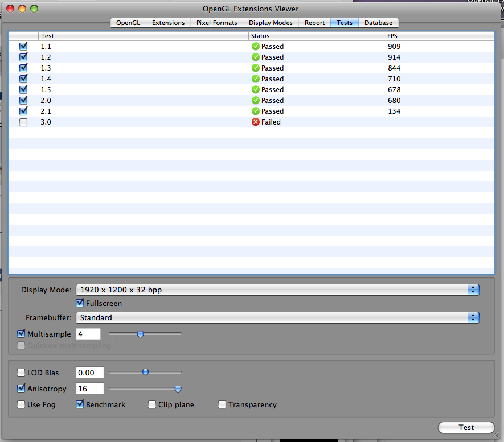This screenshot has height=442, width=504.
Task: Click the green Passed icon for test 2.0
Action: pyautogui.click(x=256, y=101)
